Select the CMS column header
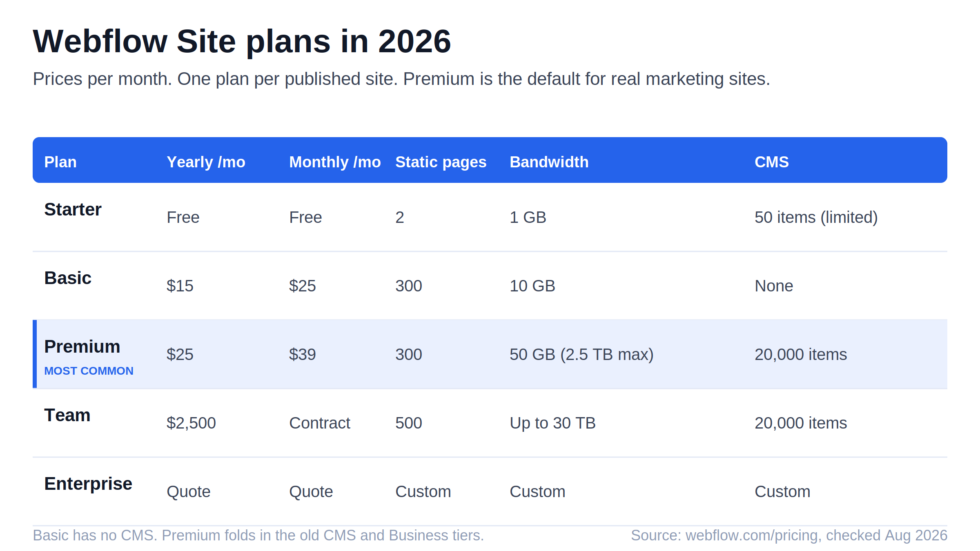Screen dimensions: 980x551 click(x=772, y=162)
